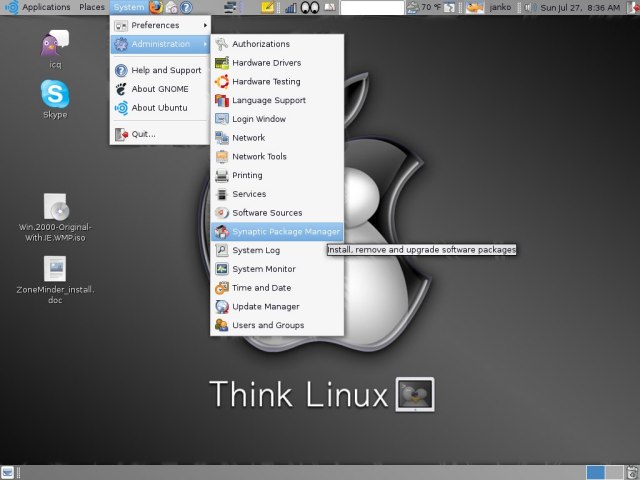Expand the Preferences submenu
This screenshot has height=480, width=640.
click(160, 25)
